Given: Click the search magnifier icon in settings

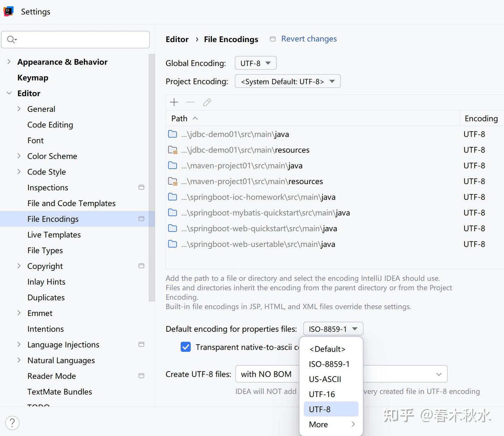Looking at the screenshot, I should [12, 40].
